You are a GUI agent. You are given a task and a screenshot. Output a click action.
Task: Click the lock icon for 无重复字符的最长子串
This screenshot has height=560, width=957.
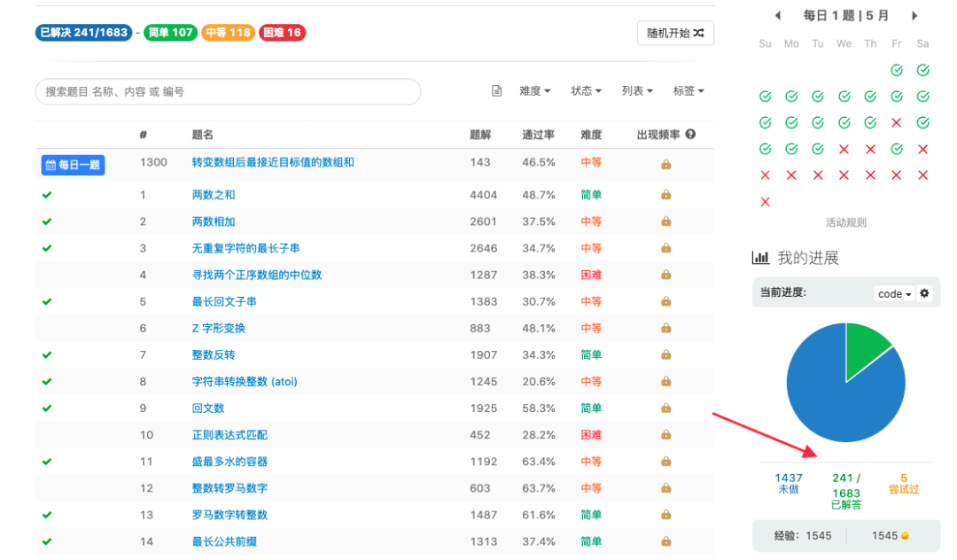coord(665,248)
